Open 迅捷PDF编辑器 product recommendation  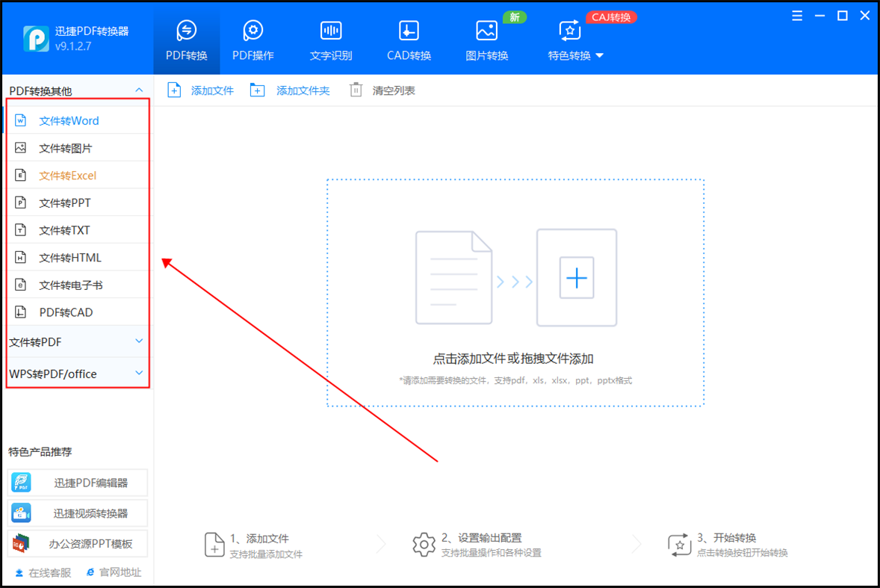click(x=78, y=483)
